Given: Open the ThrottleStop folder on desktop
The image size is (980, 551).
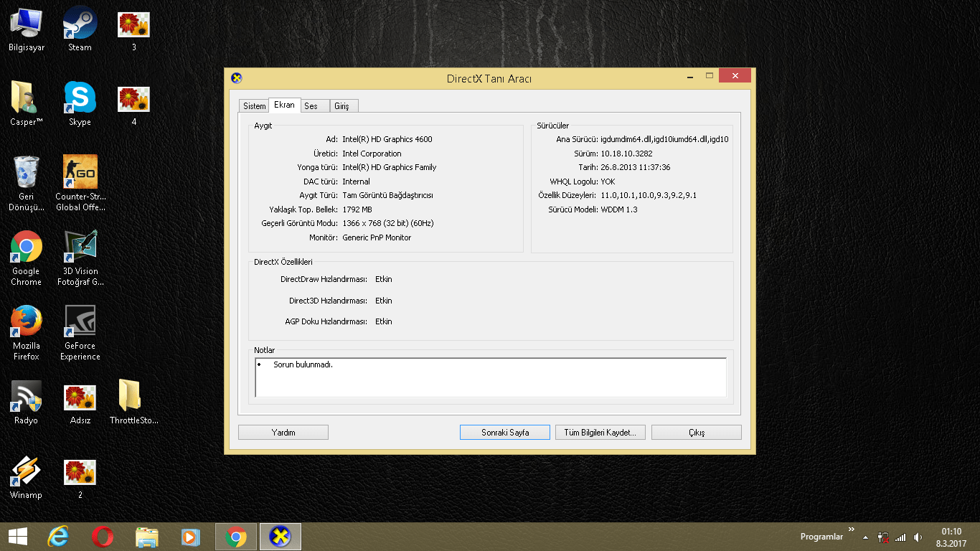Looking at the screenshot, I should 133,402.
